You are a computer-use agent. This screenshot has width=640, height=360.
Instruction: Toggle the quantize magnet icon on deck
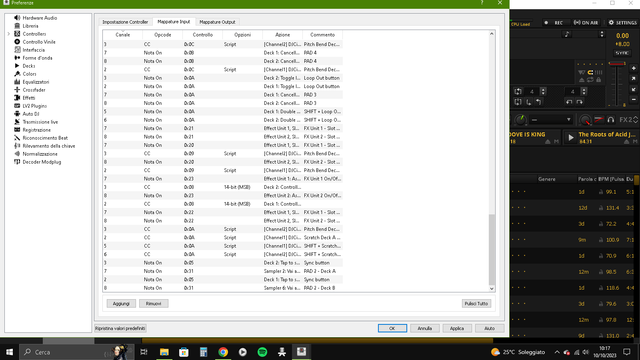coord(590,73)
